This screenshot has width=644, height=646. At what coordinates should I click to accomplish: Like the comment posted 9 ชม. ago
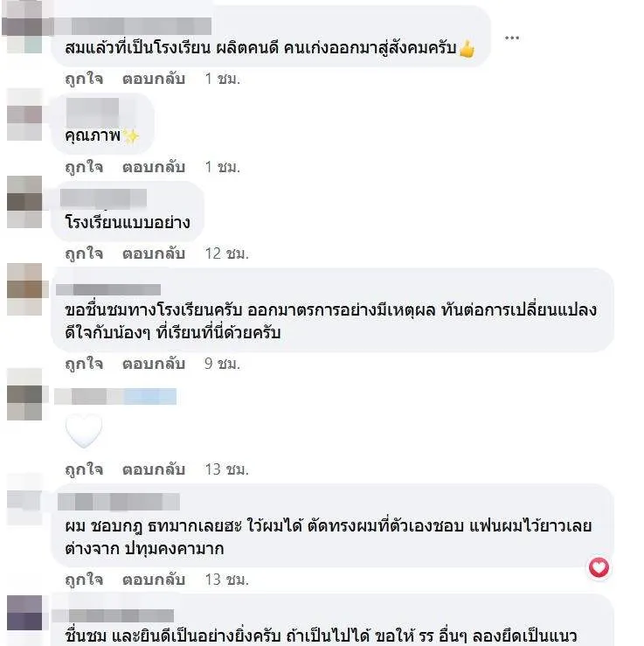pyautogui.click(x=84, y=364)
